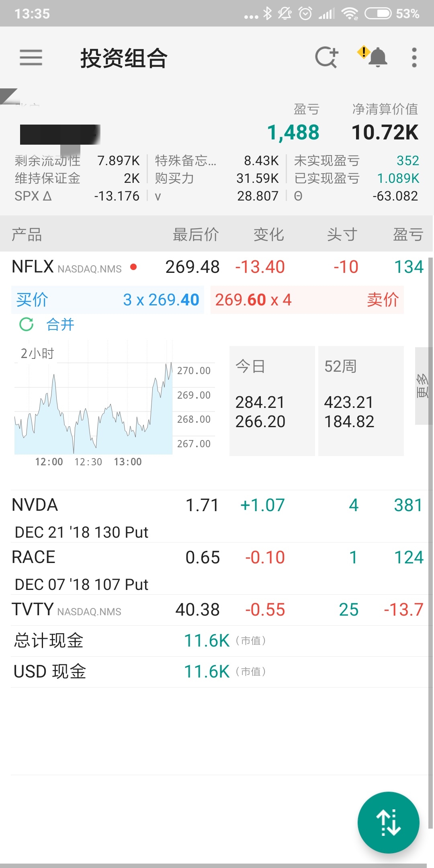Viewport: 434px width, 868px height.
Task: Sort by 最后价 column header
Action: pyautogui.click(x=196, y=234)
